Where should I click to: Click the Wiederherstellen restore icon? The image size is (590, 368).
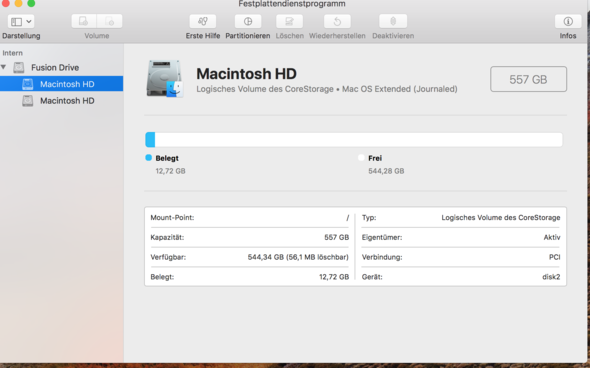click(337, 21)
